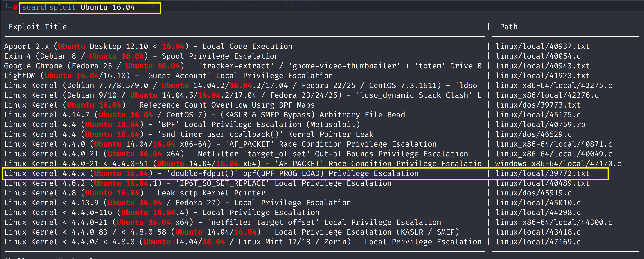Click the Exim 4 Spool Privilege Escalation title

pyautogui.click(x=141, y=56)
